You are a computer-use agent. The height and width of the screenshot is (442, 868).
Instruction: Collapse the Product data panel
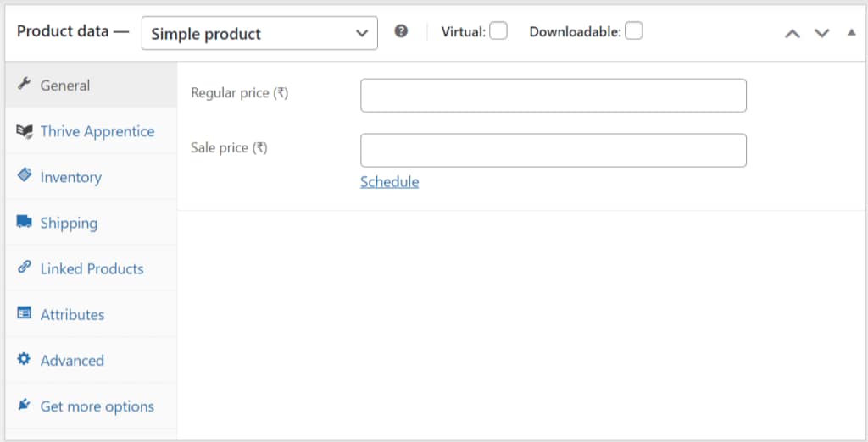[x=851, y=32]
